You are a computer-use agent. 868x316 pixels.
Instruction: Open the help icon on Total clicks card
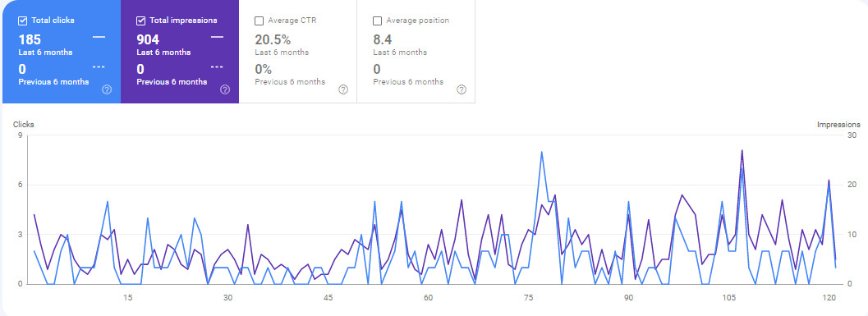point(108,89)
